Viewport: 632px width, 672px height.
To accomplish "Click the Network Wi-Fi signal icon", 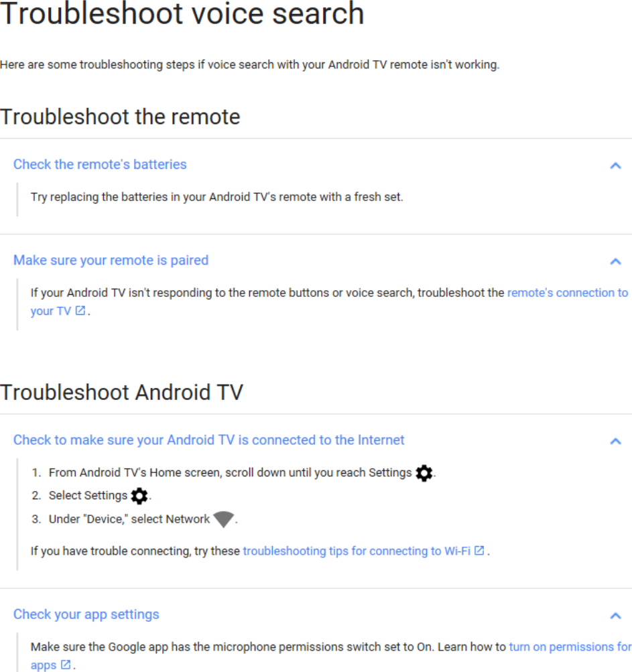I will click(223, 519).
